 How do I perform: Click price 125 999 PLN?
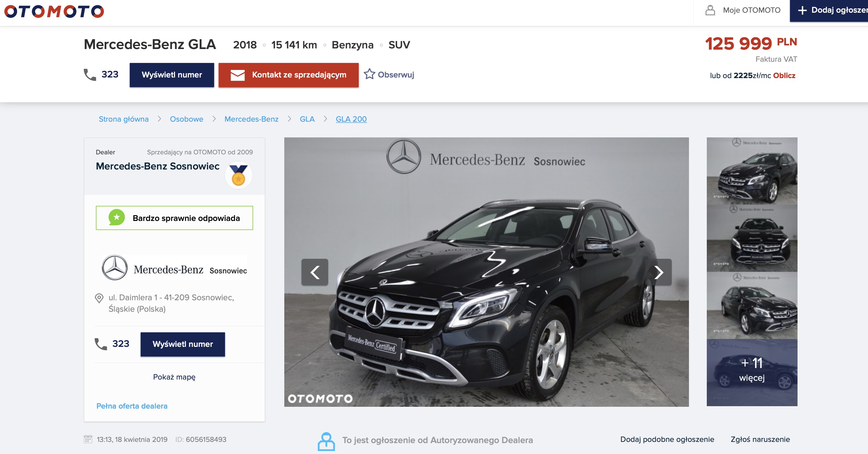coord(751,44)
